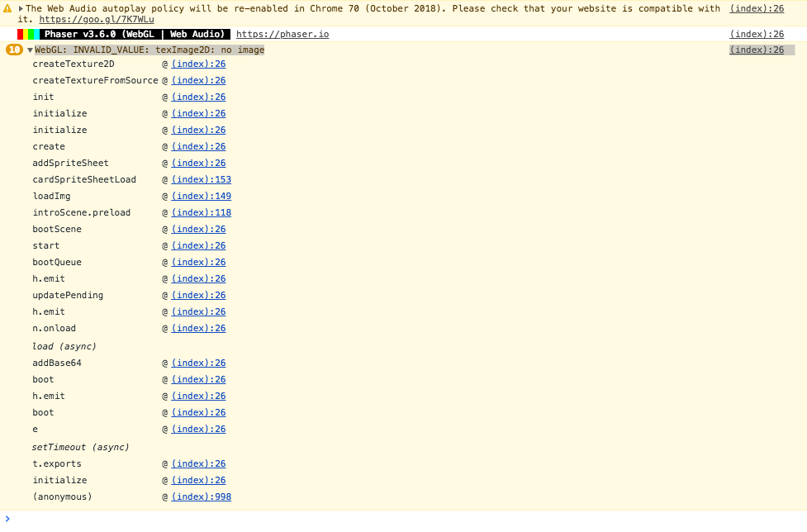Image resolution: width=807 pixels, height=532 pixels.
Task: Open source link for createTexture2D frame
Action: (198, 64)
